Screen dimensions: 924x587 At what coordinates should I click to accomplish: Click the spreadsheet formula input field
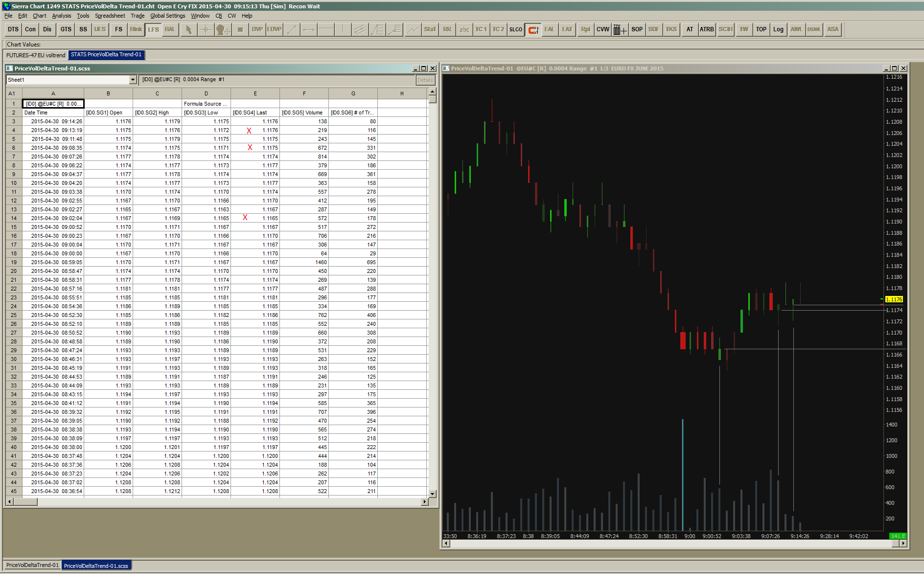[x=277, y=80]
